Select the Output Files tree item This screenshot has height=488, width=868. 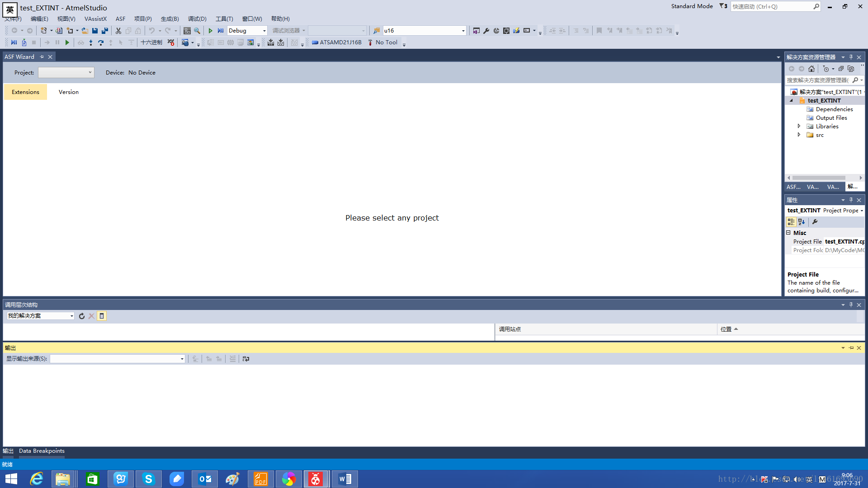tap(831, 118)
